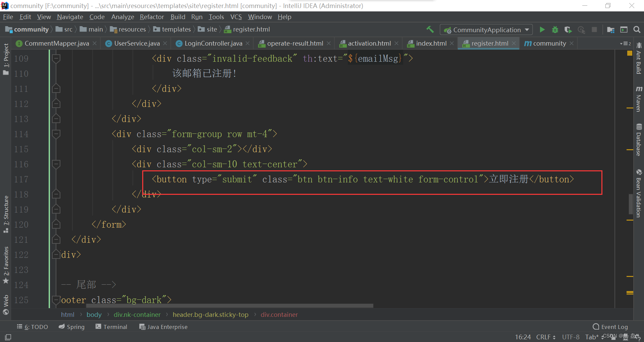Image resolution: width=644 pixels, height=342 pixels.
Task: Open the Event Log
Action: [610, 327]
